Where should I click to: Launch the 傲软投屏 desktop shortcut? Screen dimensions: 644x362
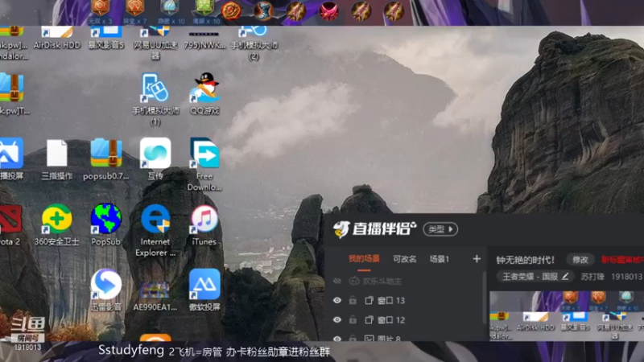pos(204,290)
